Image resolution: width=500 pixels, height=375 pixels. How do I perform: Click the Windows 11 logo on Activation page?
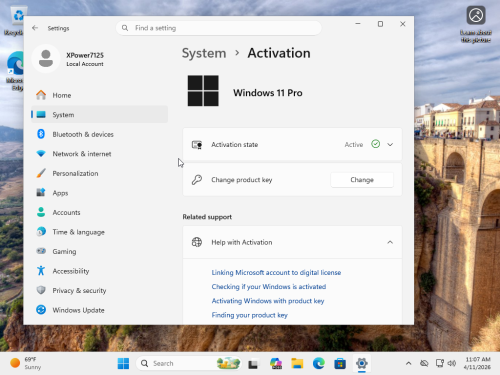pyautogui.click(x=203, y=91)
